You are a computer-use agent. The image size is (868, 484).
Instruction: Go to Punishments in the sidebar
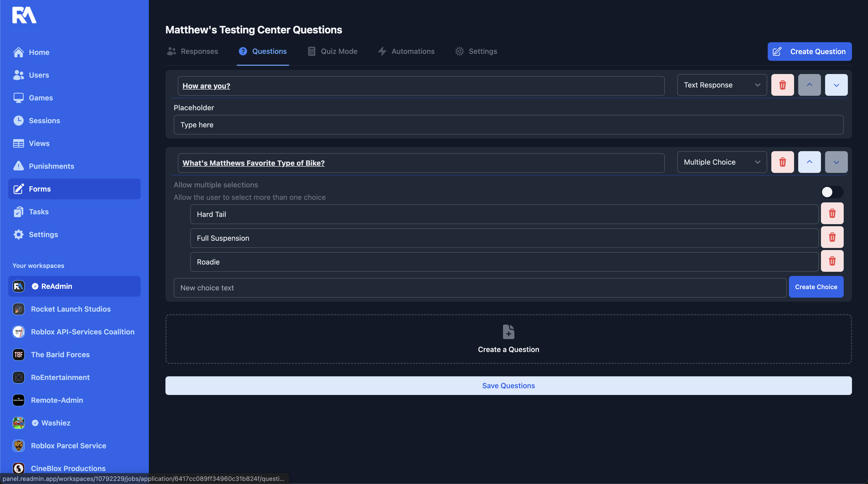coord(51,166)
